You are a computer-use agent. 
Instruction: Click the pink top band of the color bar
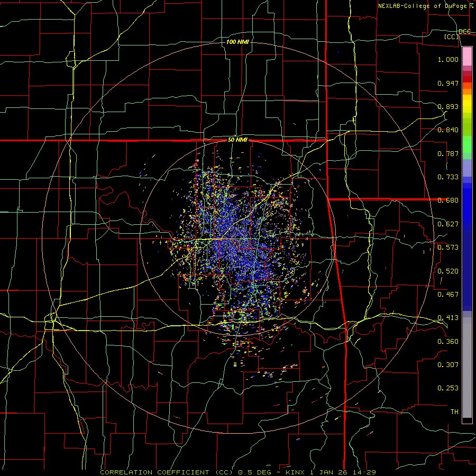coord(467,56)
